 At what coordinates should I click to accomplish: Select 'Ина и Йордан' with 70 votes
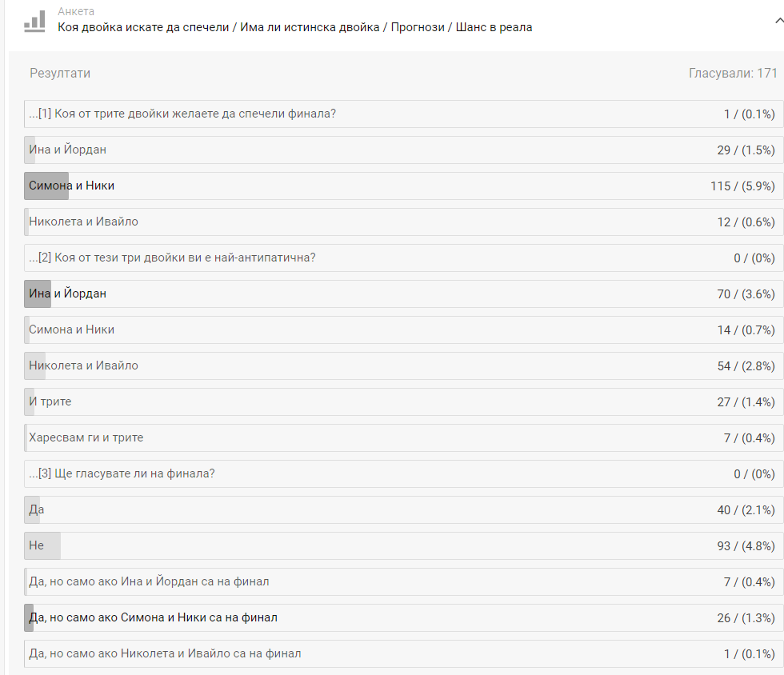coord(403,294)
